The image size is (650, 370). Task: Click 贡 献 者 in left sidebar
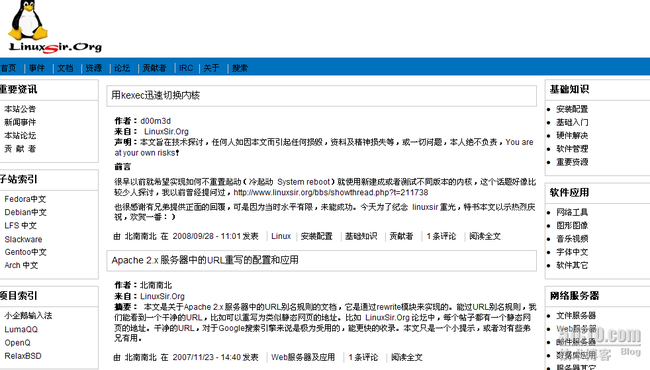20,148
